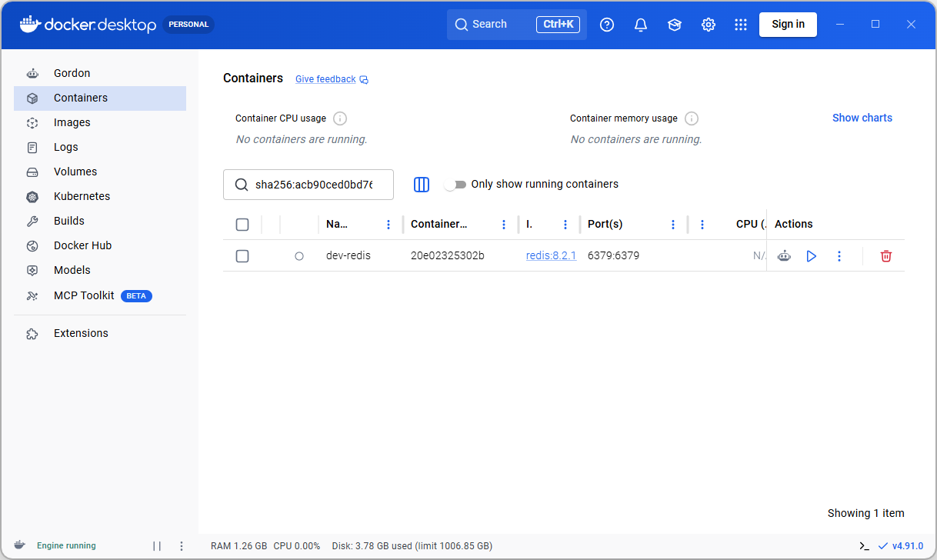Check the select-all containers checkbox
Image resolution: width=937 pixels, height=560 pixels.
point(242,225)
